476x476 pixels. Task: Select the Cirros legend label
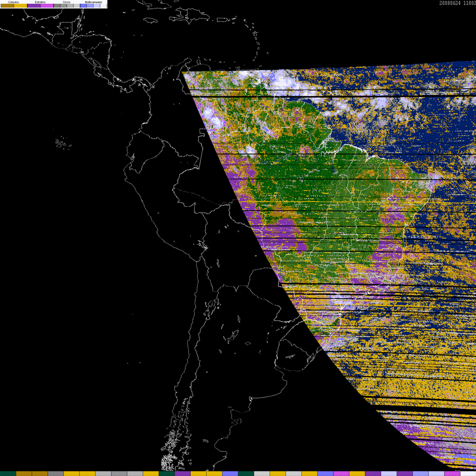pos(67,2)
